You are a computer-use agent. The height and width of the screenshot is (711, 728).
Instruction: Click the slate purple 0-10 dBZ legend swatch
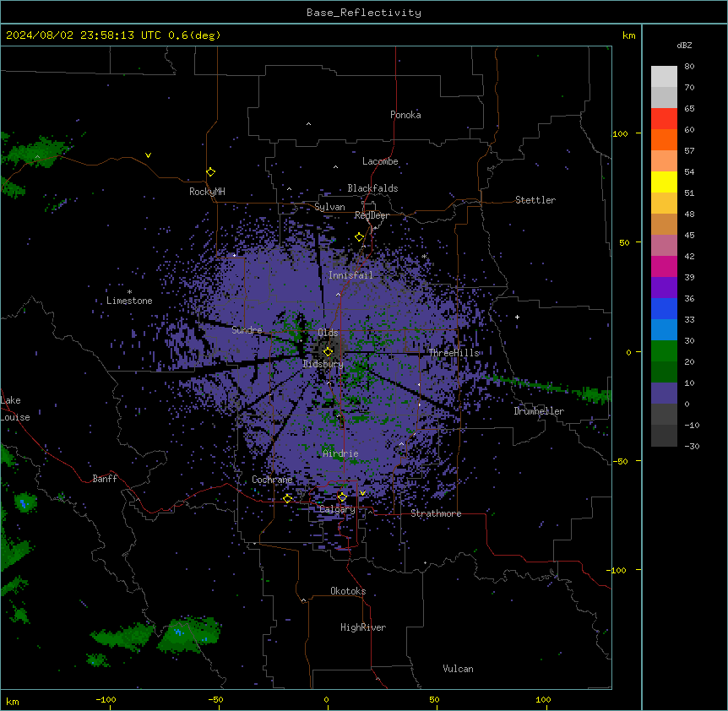[664, 393]
